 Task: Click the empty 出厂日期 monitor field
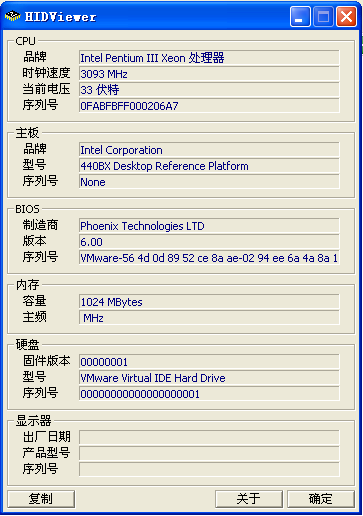[209, 437]
